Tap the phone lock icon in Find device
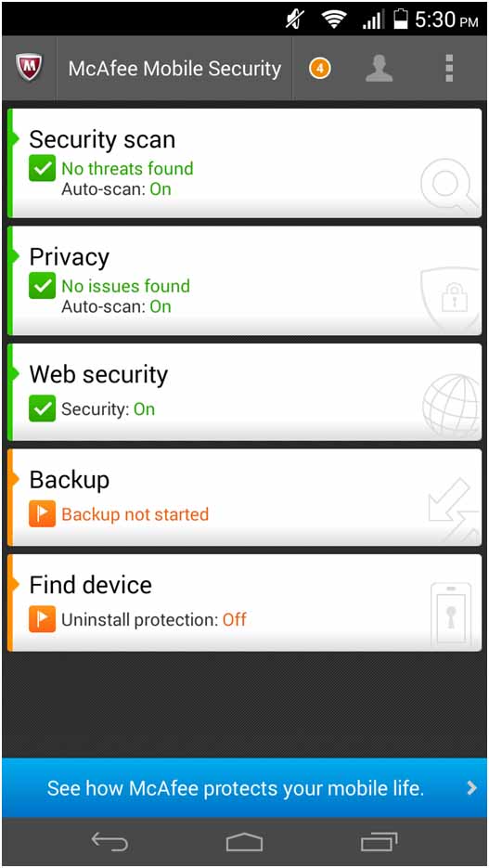 coord(451,615)
